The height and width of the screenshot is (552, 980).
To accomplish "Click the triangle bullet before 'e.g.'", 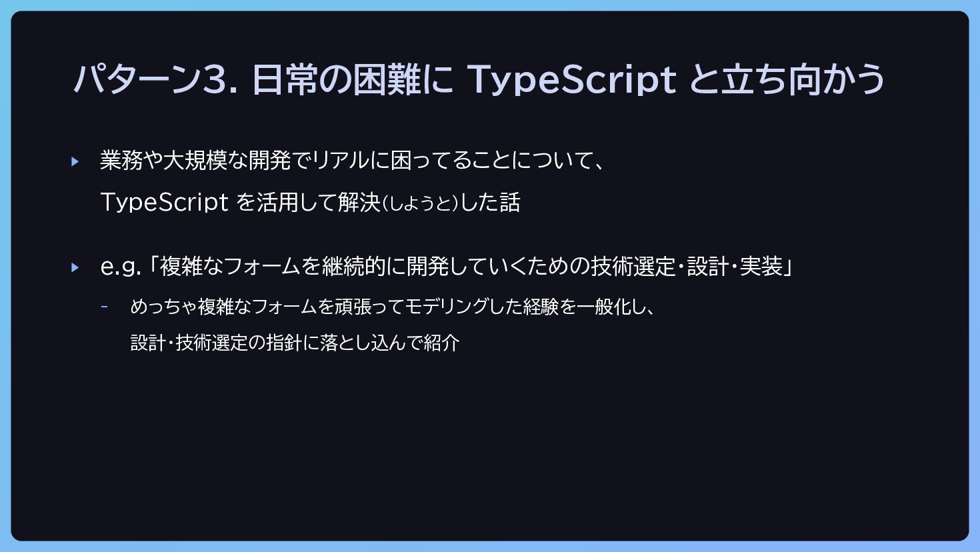I will pos(75,267).
